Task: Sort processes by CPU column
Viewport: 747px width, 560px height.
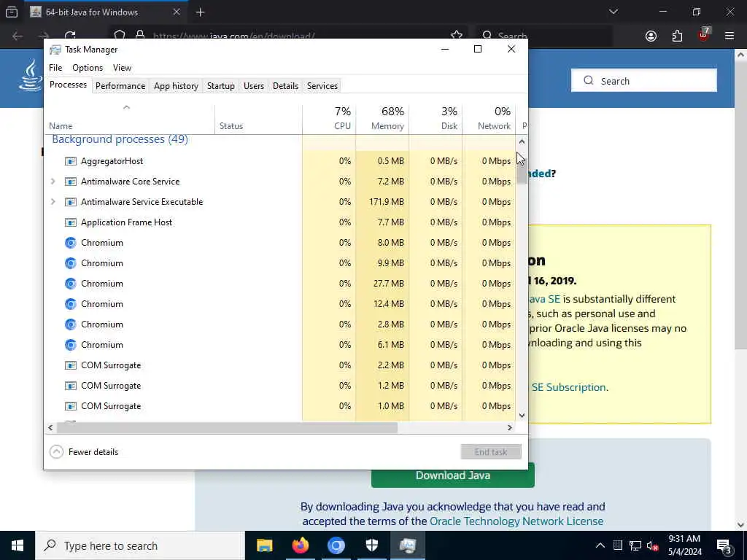Action: 329,118
